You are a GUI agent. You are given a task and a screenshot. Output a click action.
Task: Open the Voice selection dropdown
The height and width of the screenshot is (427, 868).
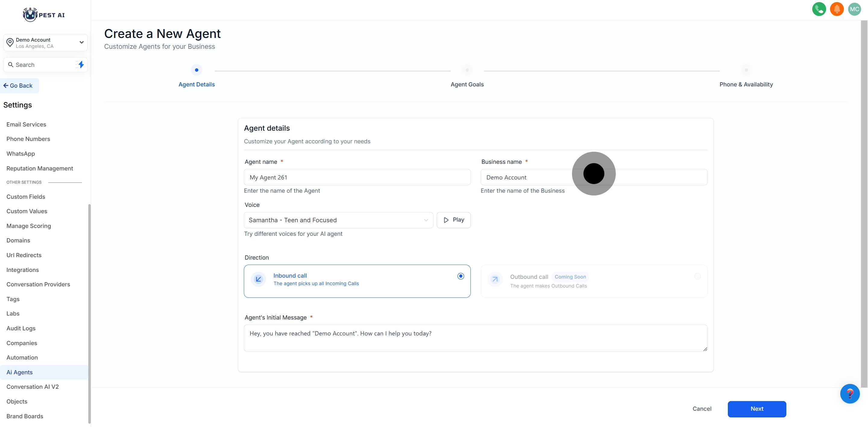(x=338, y=220)
